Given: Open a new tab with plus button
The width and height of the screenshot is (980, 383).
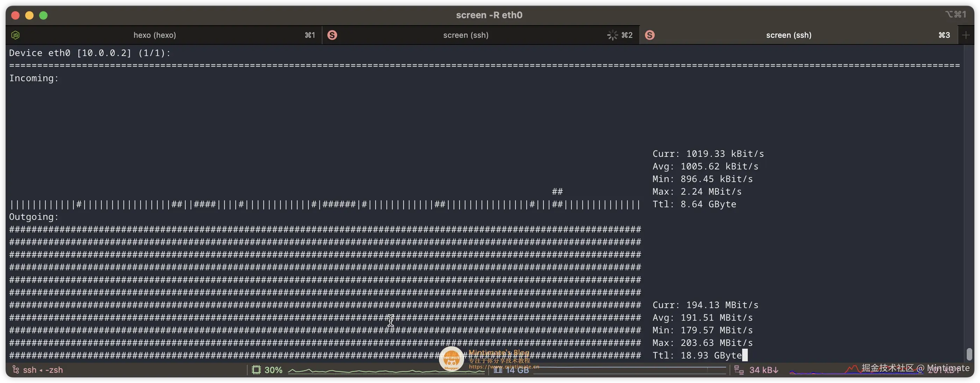Looking at the screenshot, I should (x=966, y=35).
